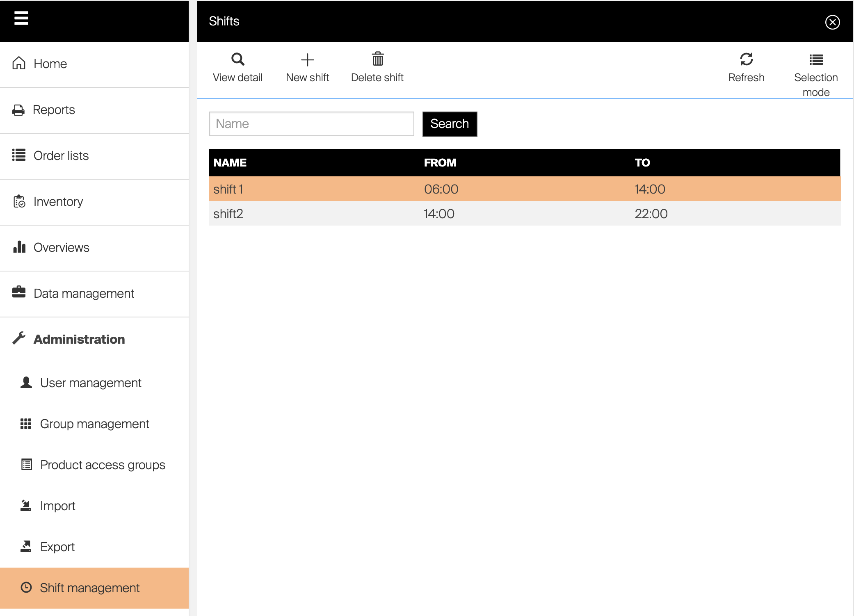Expand Data management menu

84,294
